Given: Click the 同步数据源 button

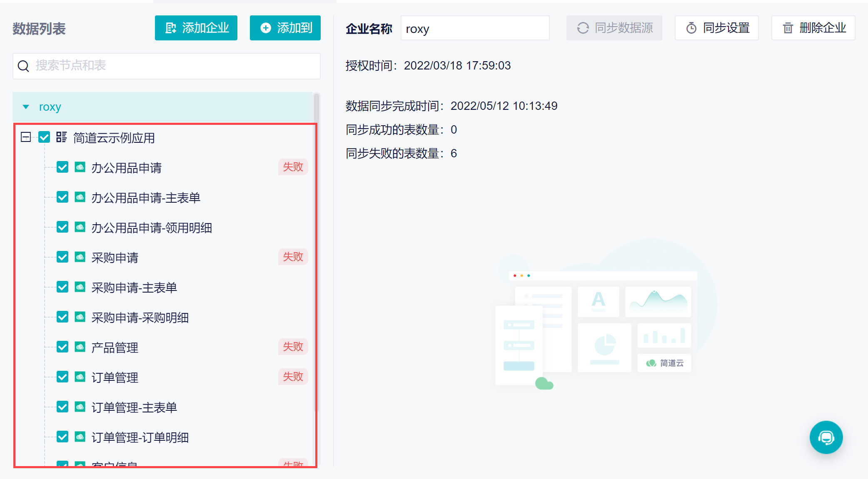Looking at the screenshot, I should 614,28.
